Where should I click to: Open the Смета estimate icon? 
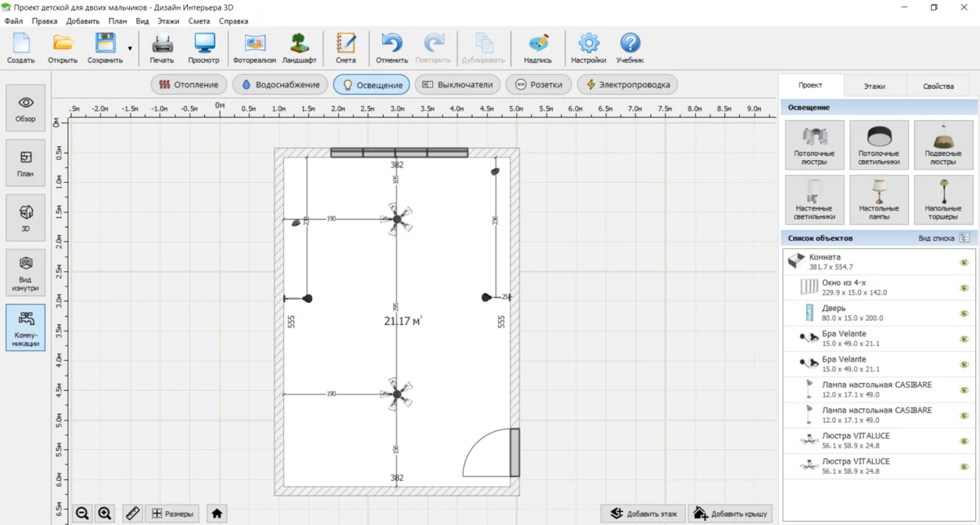tap(345, 47)
